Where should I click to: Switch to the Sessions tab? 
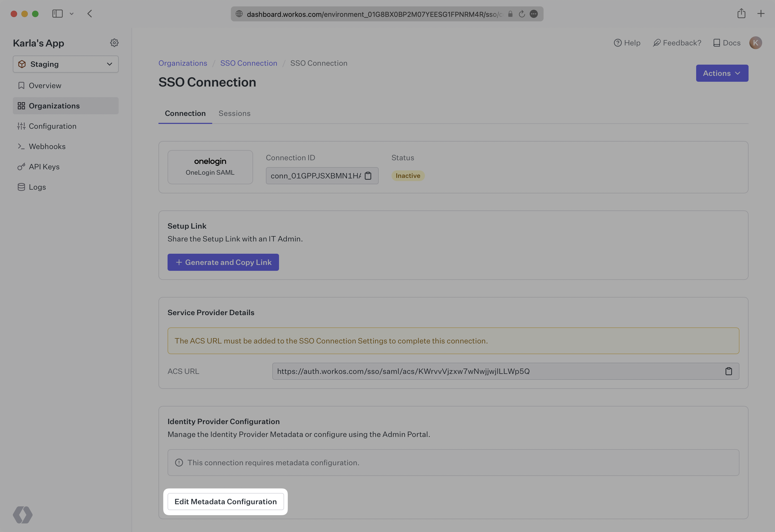[234, 113]
